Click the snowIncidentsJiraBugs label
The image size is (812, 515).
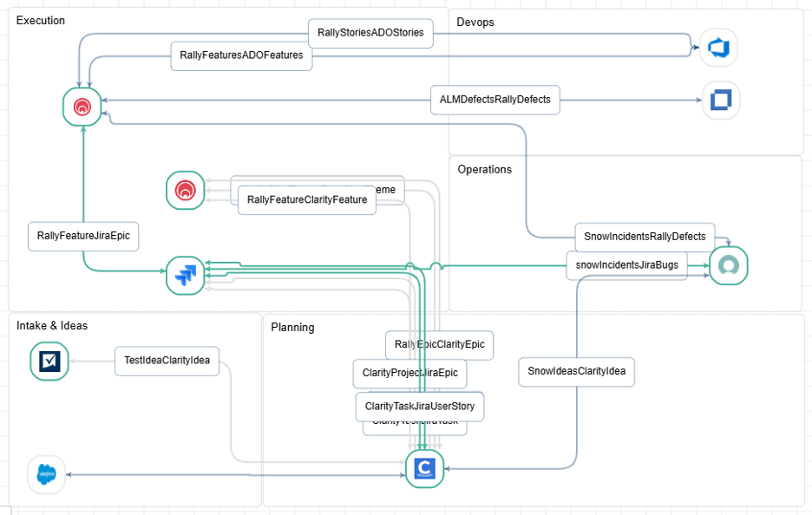coord(626,264)
